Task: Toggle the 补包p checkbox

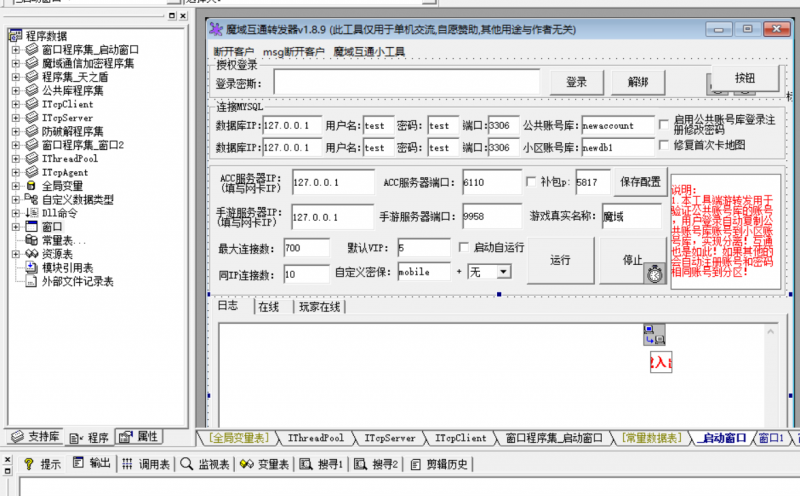Action: coord(531,181)
